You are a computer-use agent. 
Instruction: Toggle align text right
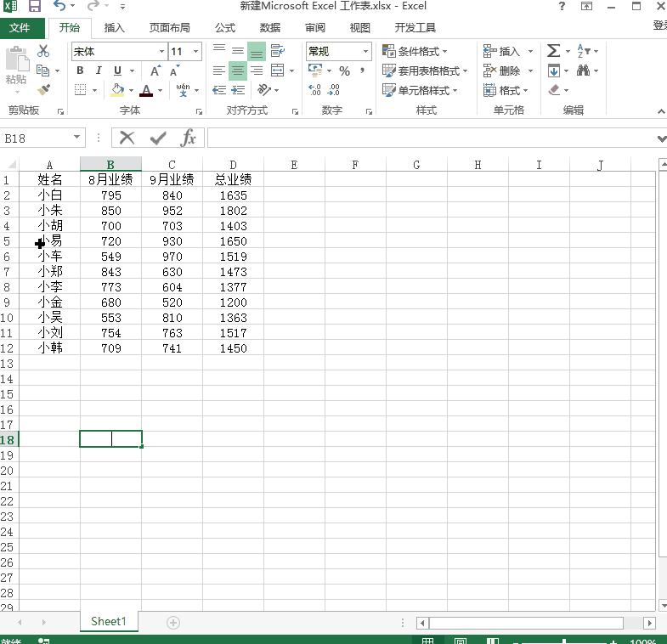point(257,71)
